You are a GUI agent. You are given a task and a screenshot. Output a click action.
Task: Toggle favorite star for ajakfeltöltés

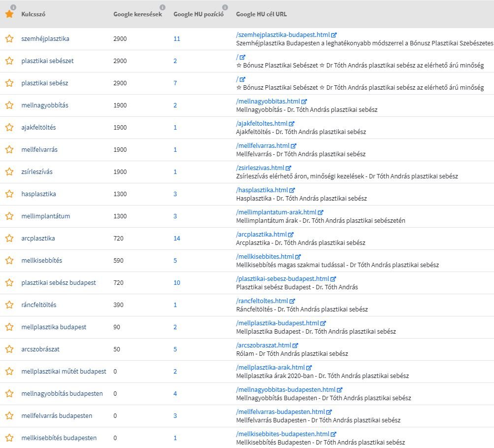[9, 128]
